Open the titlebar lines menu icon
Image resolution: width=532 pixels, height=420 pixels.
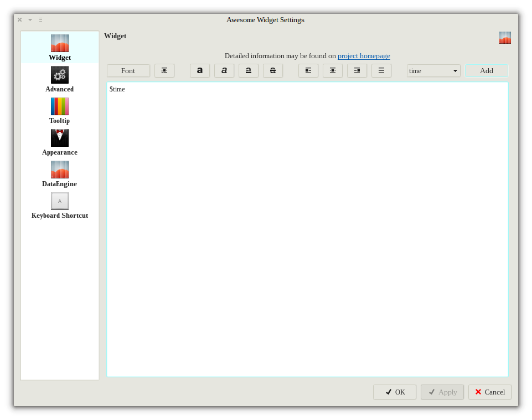pyautogui.click(x=40, y=20)
